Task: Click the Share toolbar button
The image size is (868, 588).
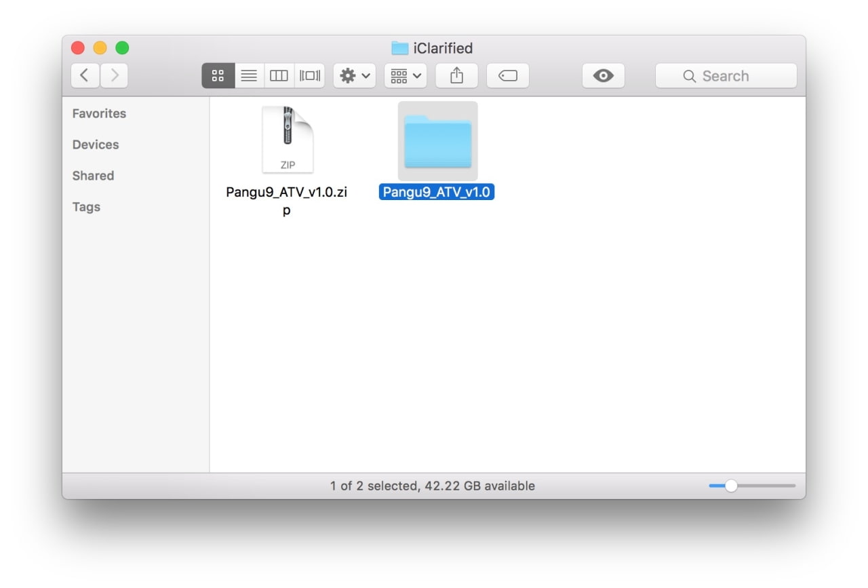Action: pyautogui.click(x=456, y=76)
